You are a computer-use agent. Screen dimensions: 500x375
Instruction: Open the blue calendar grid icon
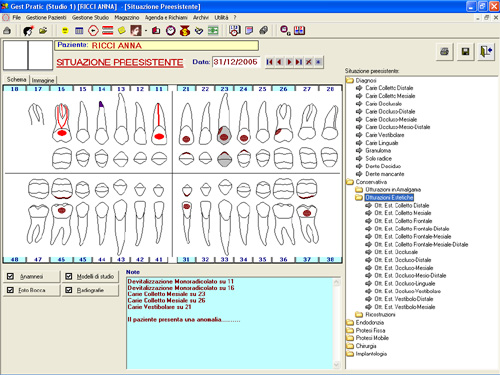tap(79, 31)
